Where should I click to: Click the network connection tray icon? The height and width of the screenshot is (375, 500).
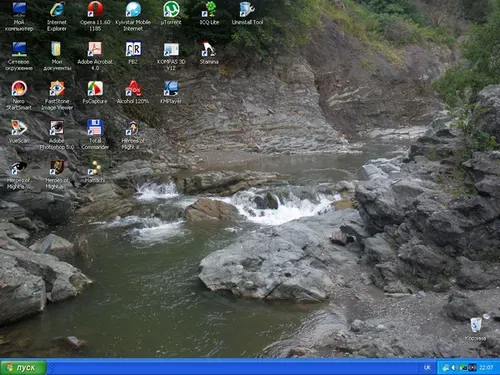click(445, 368)
